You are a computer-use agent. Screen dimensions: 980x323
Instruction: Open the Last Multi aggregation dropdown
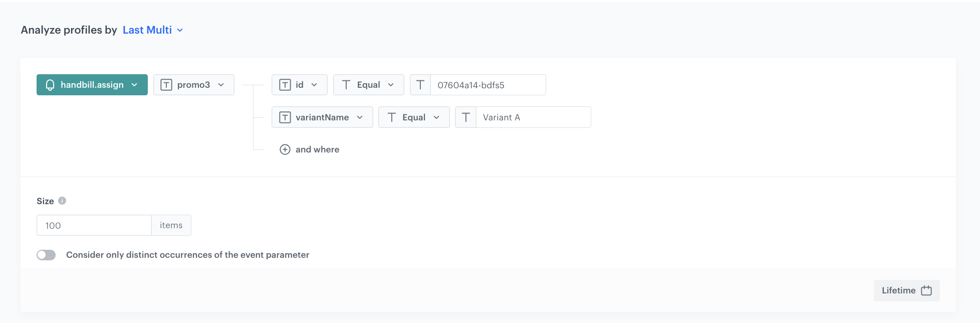152,30
